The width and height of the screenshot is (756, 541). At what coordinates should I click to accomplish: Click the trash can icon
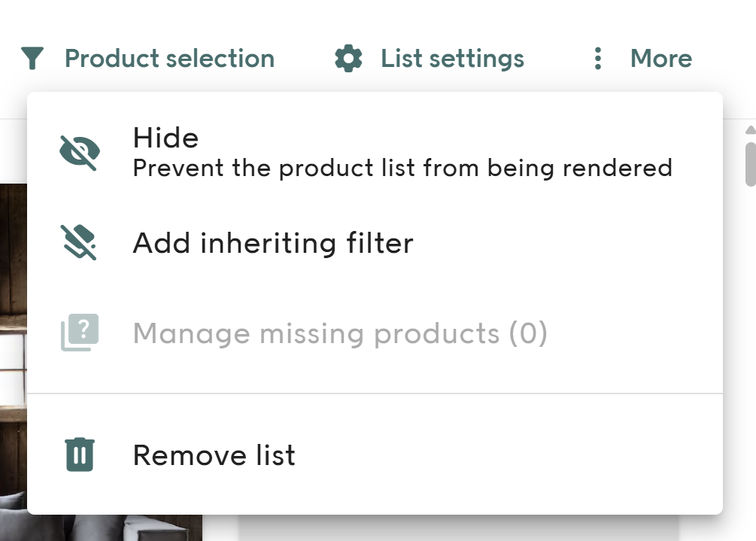point(79,455)
